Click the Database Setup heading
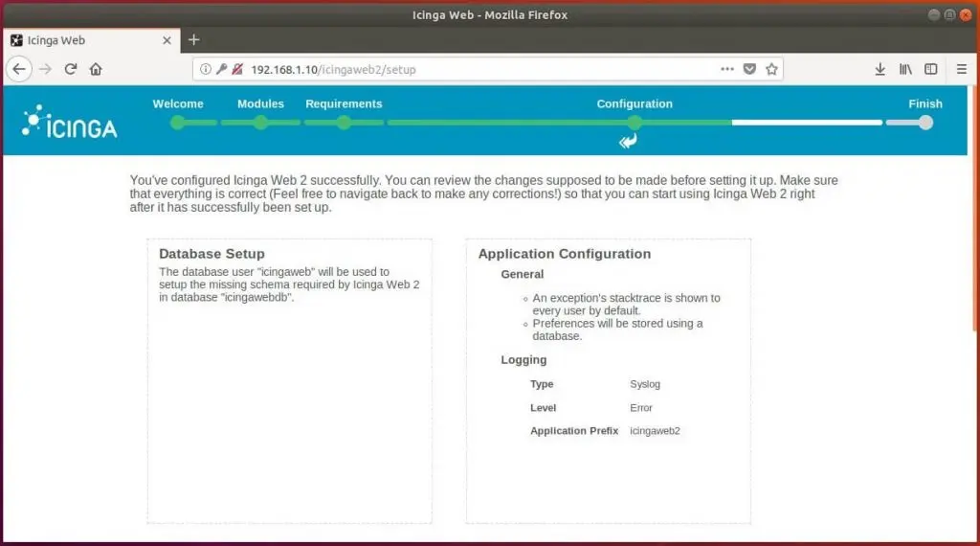Image resolution: width=980 pixels, height=546 pixels. (x=212, y=254)
